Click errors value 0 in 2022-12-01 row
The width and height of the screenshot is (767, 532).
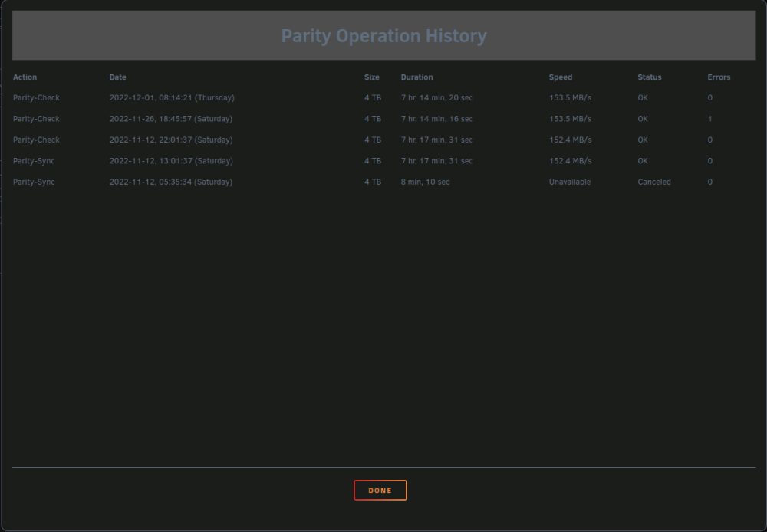tap(710, 98)
